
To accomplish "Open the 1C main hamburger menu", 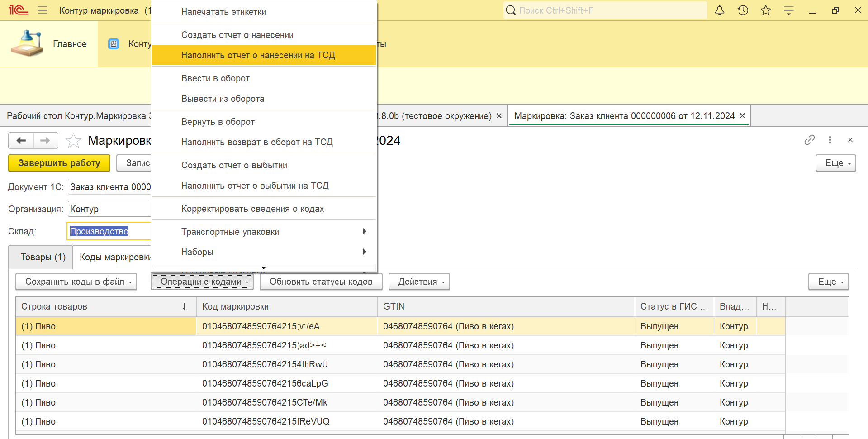I will click(43, 10).
